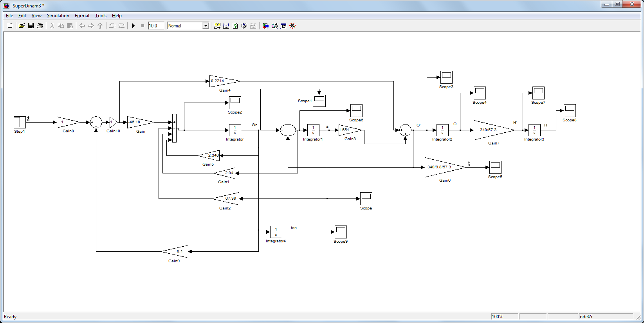Click the greyed-out Build subsystem toolbar icon
The width and height of the screenshot is (644, 323).
(253, 26)
